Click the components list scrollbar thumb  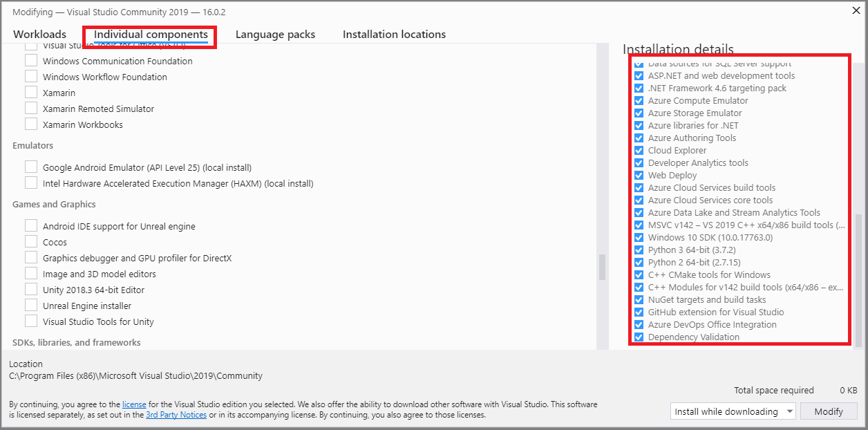click(602, 268)
